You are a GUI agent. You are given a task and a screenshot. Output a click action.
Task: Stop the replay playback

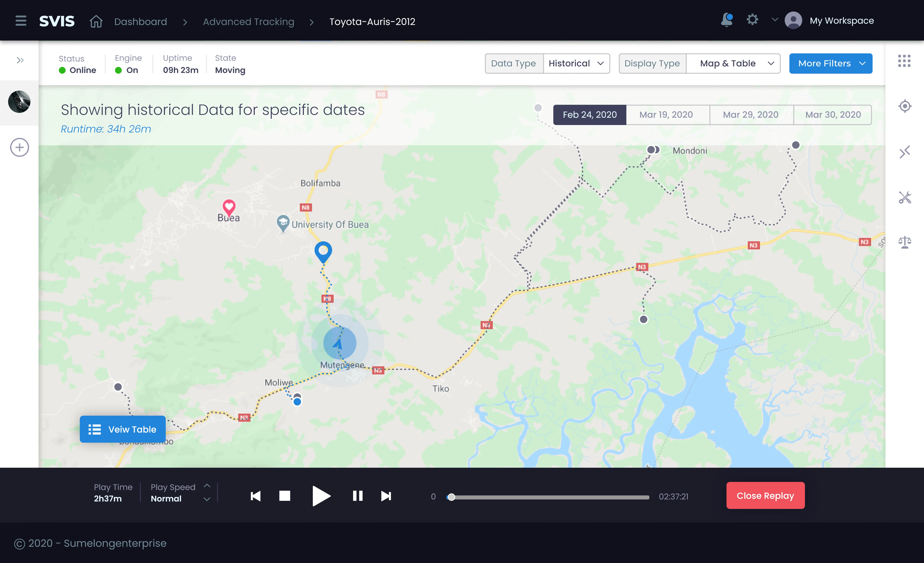[285, 496]
